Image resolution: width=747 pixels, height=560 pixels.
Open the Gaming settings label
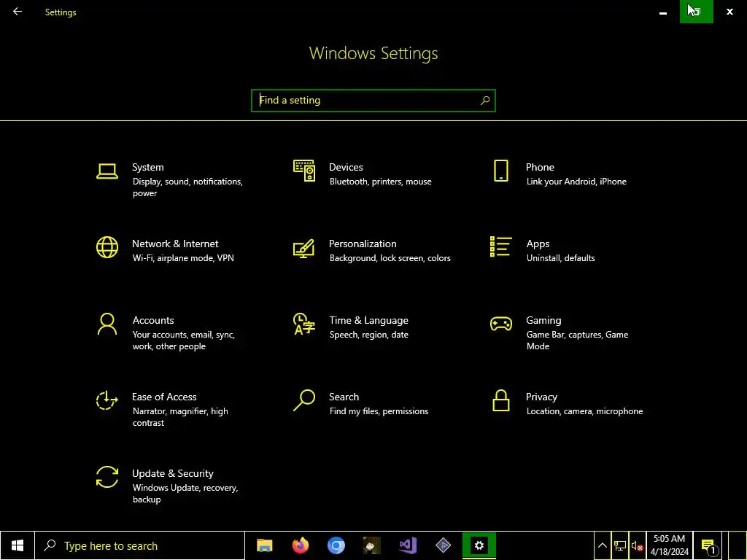pyautogui.click(x=543, y=321)
